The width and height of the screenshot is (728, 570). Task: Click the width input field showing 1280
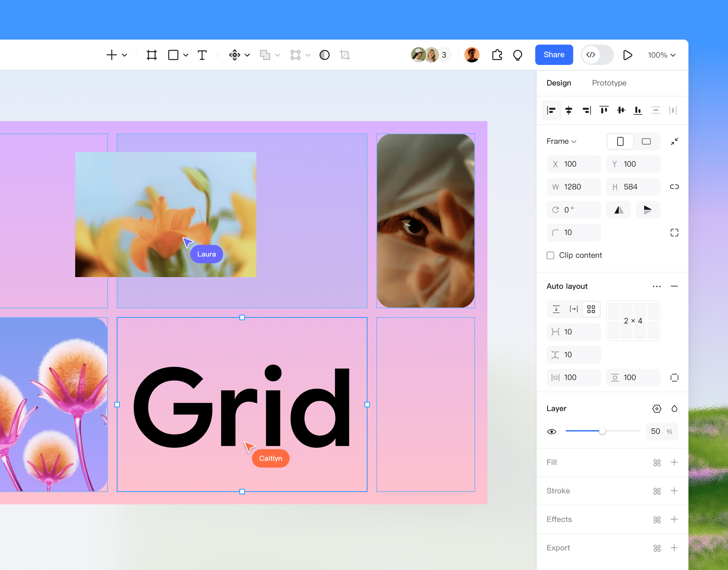(574, 187)
